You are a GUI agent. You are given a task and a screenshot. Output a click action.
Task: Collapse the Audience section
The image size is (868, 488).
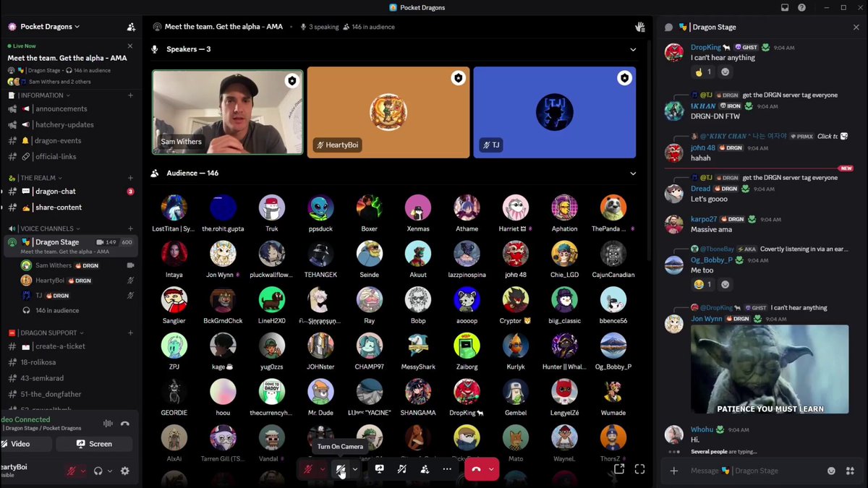(633, 174)
